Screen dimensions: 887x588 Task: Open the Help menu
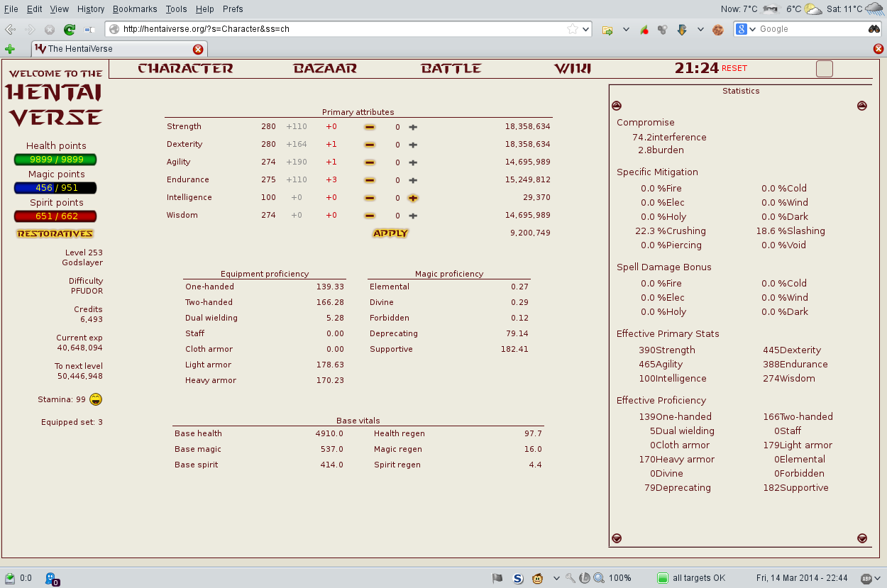(x=204, y=9)
